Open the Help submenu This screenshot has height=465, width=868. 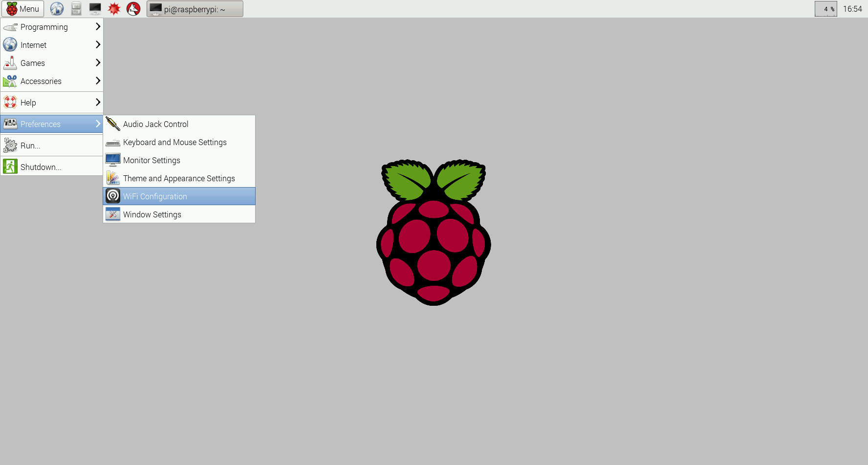pyautogui.click(x=52, y=103)
